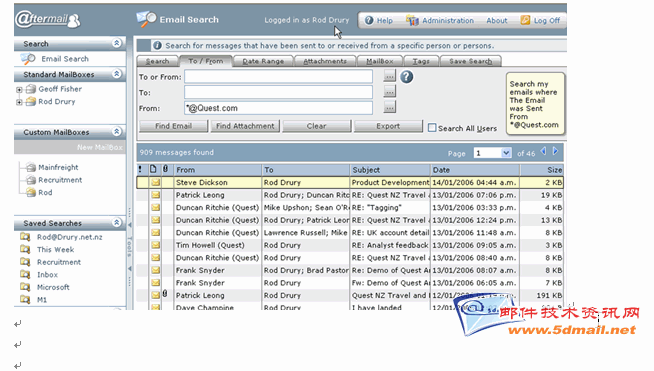Screen dimensions: 654x371
Task: Go to the next results page arrow
Action: click(556, 151)
